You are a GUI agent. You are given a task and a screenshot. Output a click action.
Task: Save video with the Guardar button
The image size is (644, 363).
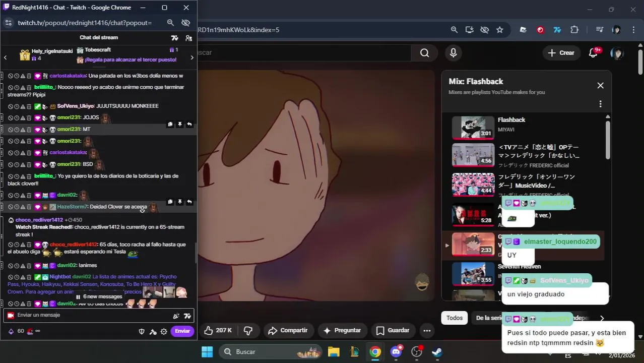point(393,331)
